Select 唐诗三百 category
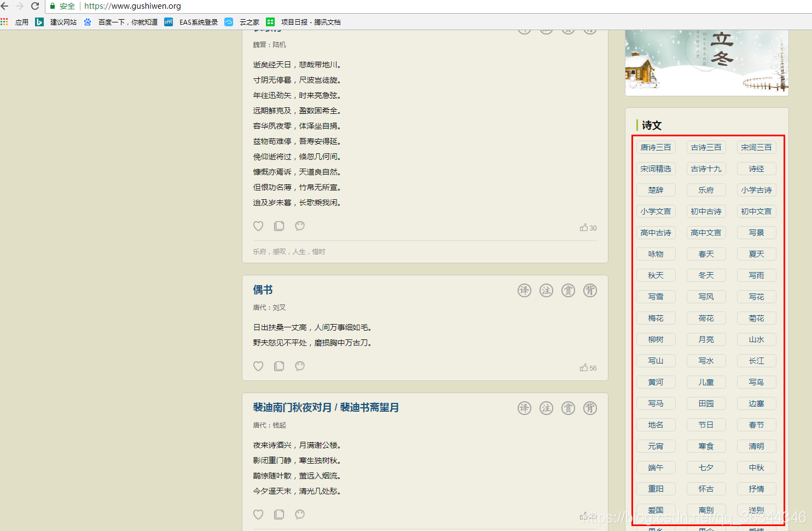The height and width of the screenshot is (531, 812). (x=656, y=147)
